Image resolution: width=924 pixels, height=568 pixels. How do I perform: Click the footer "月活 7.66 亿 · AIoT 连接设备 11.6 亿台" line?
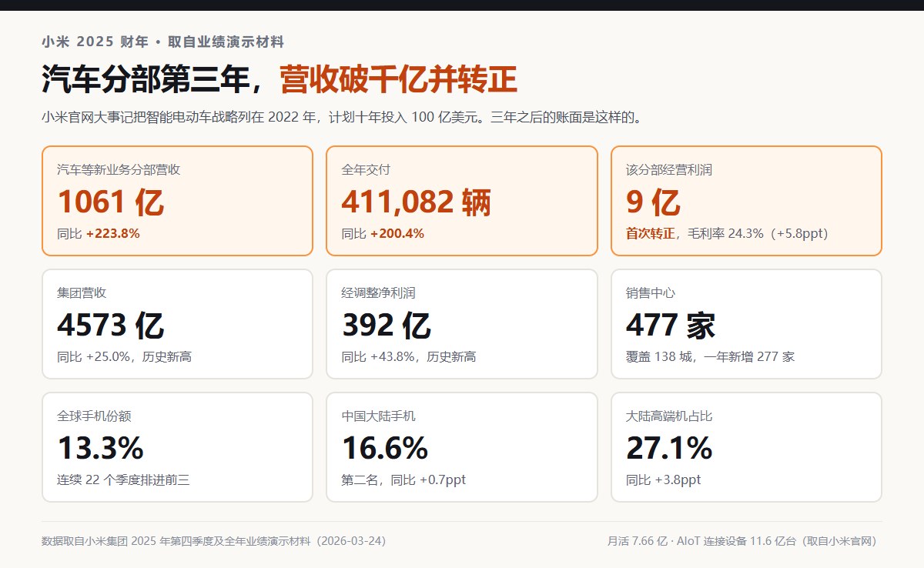[745, 541]
